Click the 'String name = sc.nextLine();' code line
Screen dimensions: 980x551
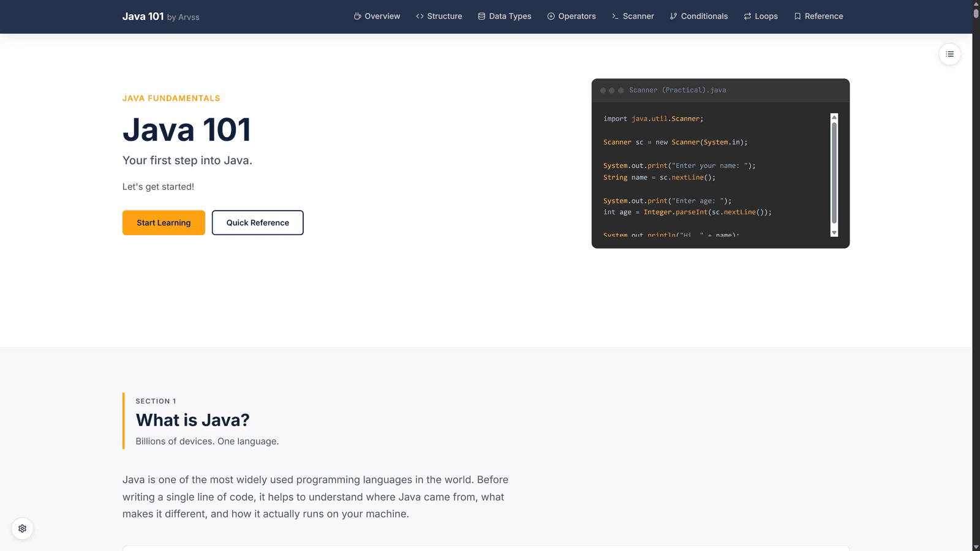[x=659, y=178]
